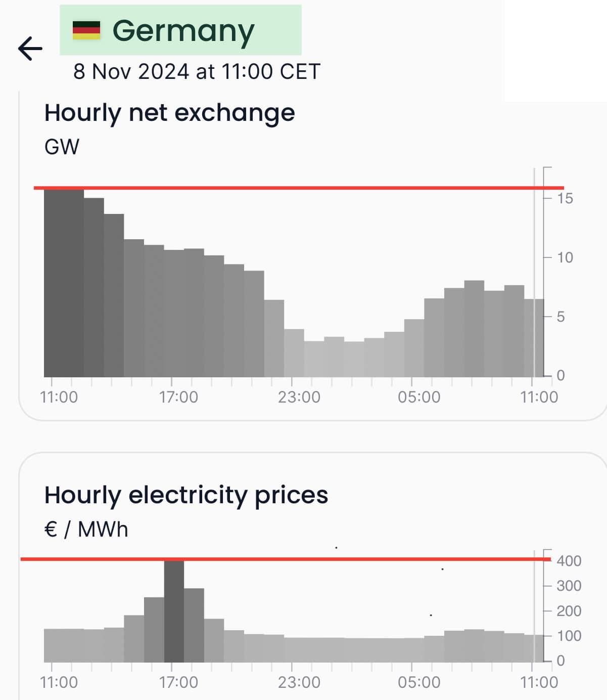Click 05:00 tick label under prices chart
The width and height of the screenshot is (607, 700).
418,682
